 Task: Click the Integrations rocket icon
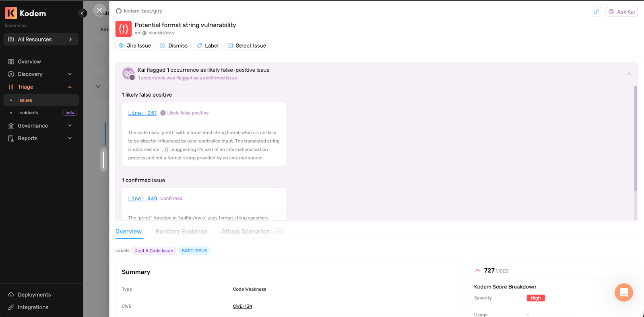(11, 307)
